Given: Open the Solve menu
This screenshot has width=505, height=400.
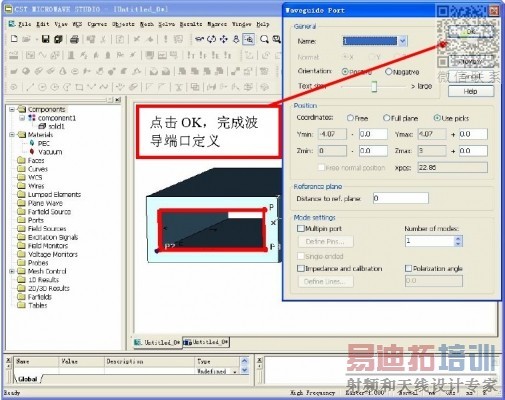Looking at the screenshot, I should click(x=167, y=24).
